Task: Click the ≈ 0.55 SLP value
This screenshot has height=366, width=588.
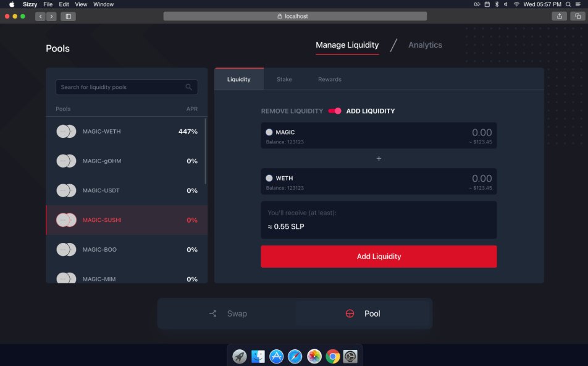Action: 286,226
